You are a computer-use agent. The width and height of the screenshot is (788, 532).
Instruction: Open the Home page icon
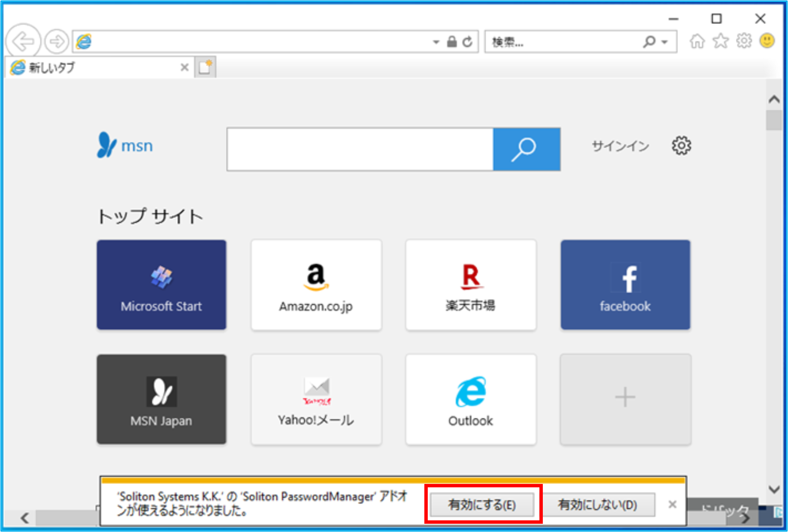697,41
